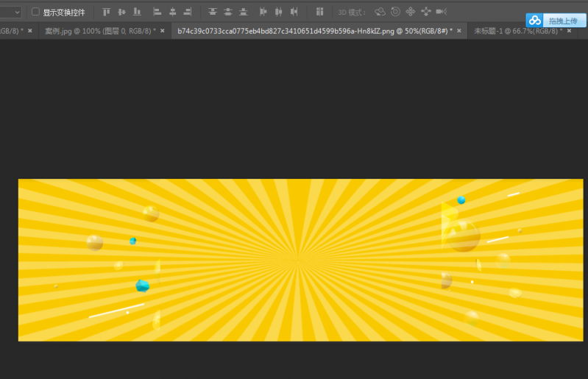Select the 3D rotate object mode icon
The width and height of the screenshot is (588, 379).
[380, 12]
